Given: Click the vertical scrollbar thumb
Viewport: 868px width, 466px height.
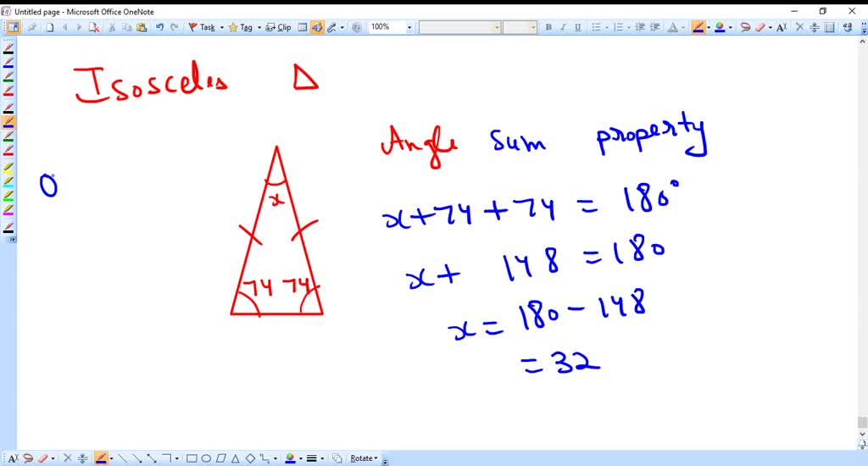Looking at the screenshot, I should pyautogui.click(x=862, y=422).
